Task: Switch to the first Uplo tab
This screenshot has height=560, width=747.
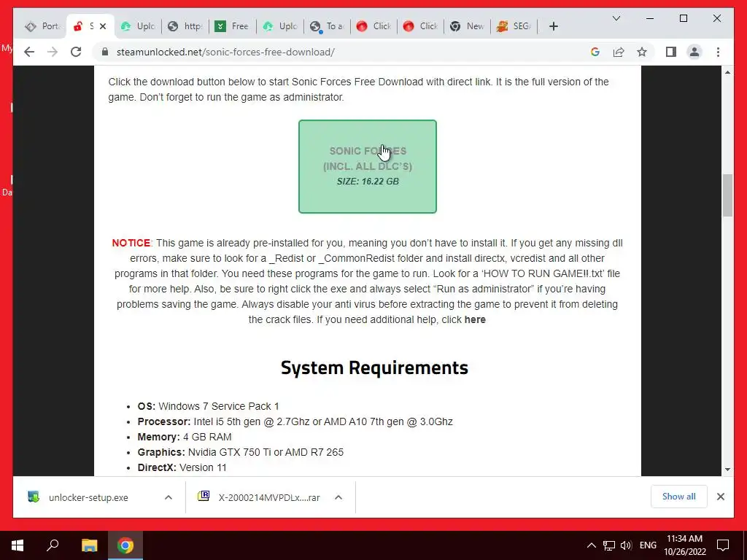Action: (x=138, y=26)
